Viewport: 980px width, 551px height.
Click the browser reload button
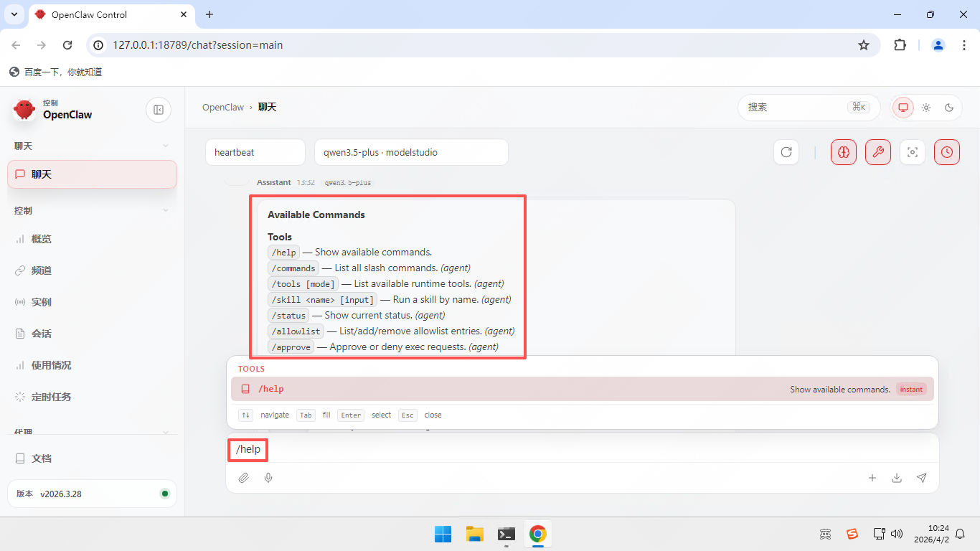click(67, 45)
